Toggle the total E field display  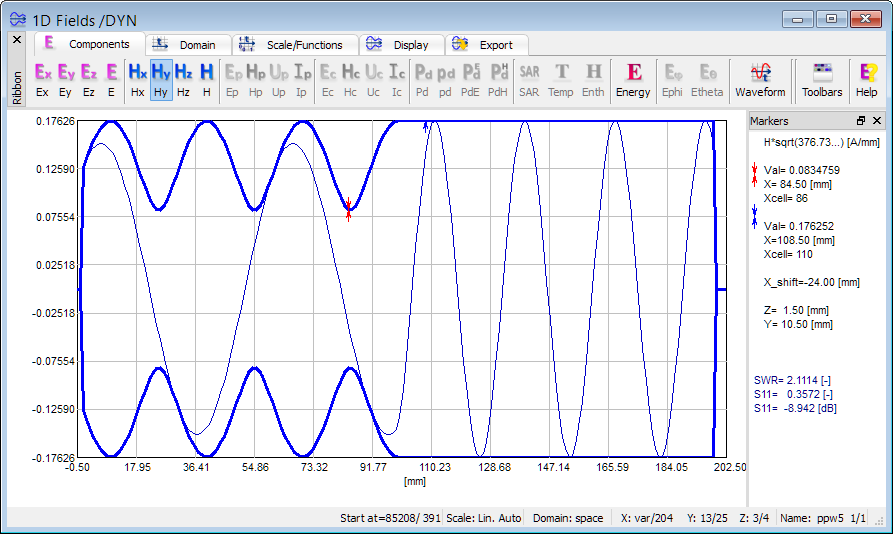coord(111,79)
